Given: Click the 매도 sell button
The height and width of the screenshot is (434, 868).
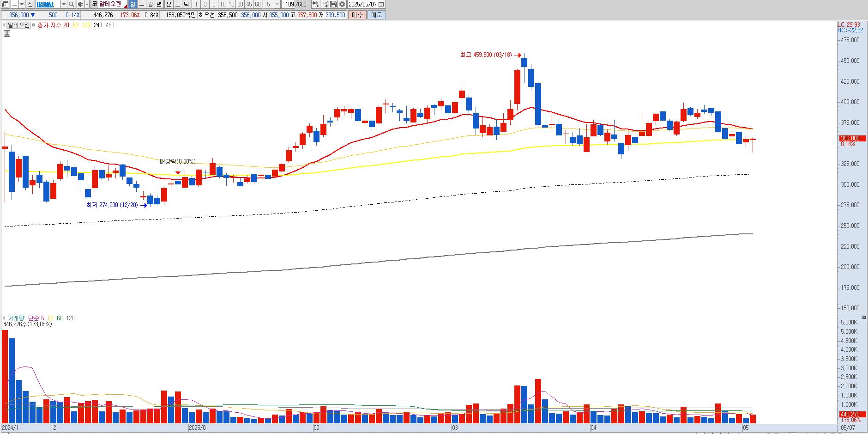Looking at the screenshot, I should (377, 15).
